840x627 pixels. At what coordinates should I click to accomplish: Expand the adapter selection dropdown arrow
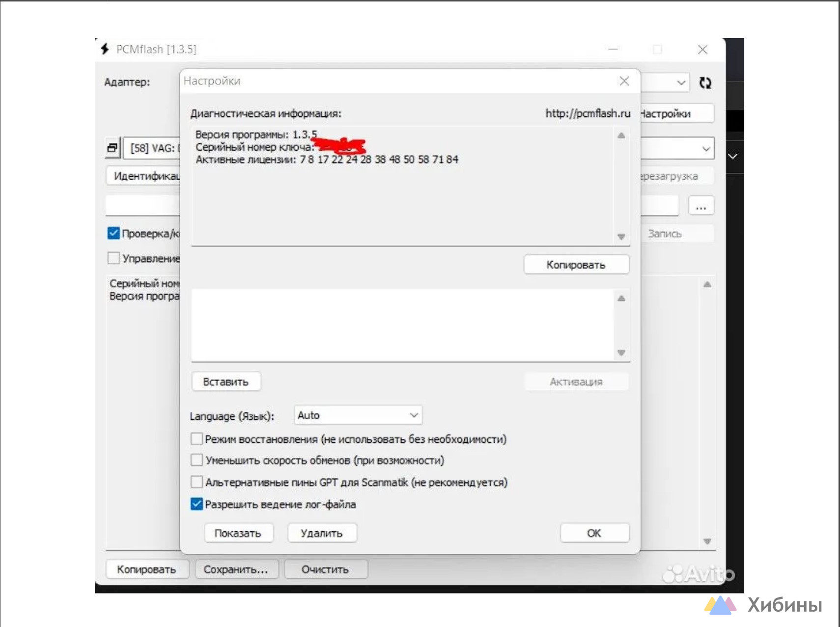681,82
